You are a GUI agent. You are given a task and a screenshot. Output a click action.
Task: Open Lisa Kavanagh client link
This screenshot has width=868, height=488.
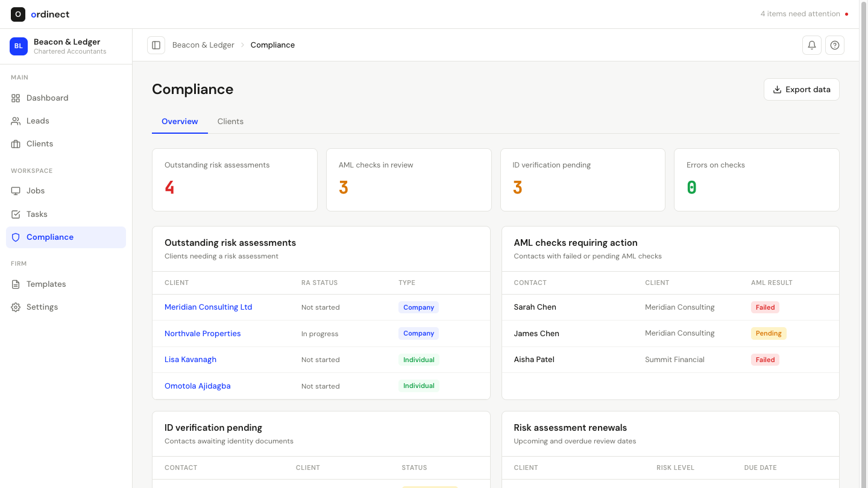(x=190, y=360)
